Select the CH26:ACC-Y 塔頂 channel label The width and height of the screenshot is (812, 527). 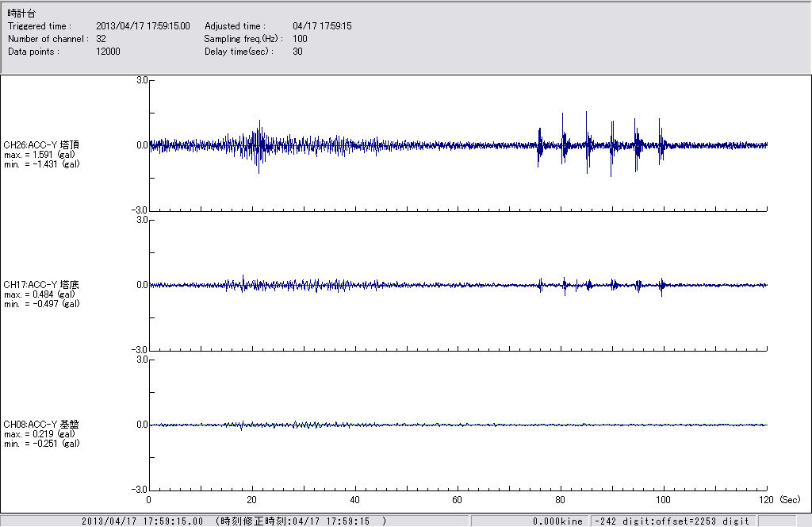coord(41,145)
